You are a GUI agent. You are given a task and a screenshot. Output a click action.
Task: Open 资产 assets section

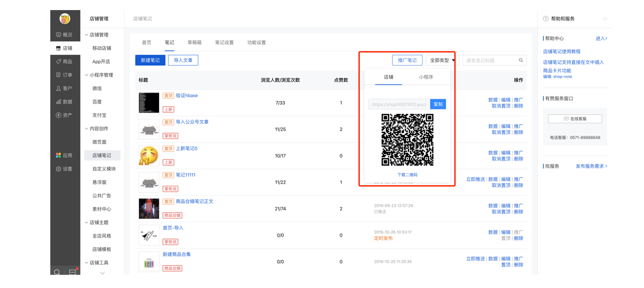point(64,115)
